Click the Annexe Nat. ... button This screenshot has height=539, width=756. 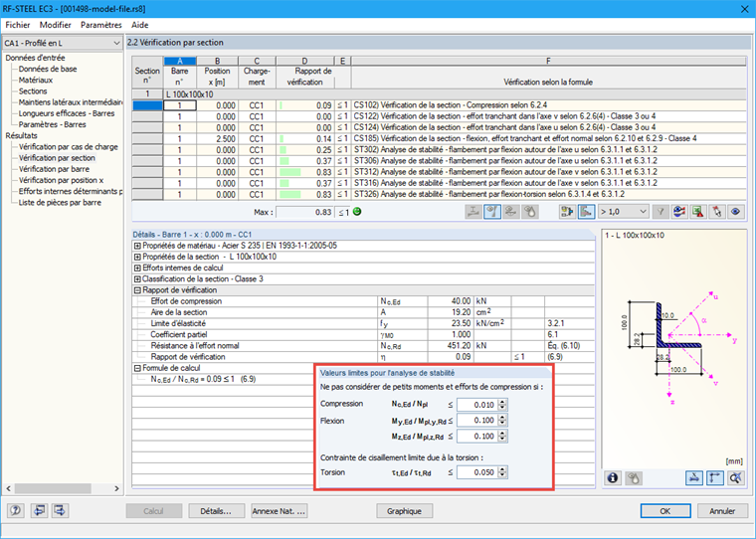pos(280,511)
